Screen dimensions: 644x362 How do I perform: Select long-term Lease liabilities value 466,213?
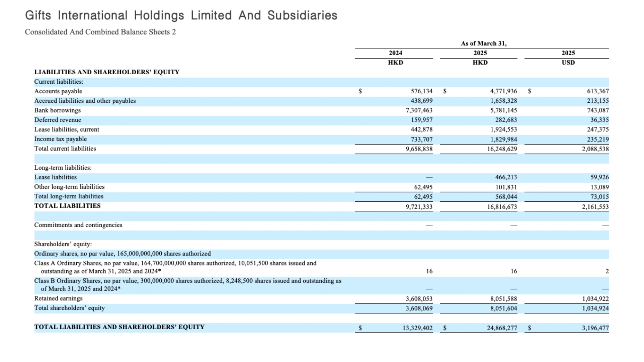pos(506,177)
